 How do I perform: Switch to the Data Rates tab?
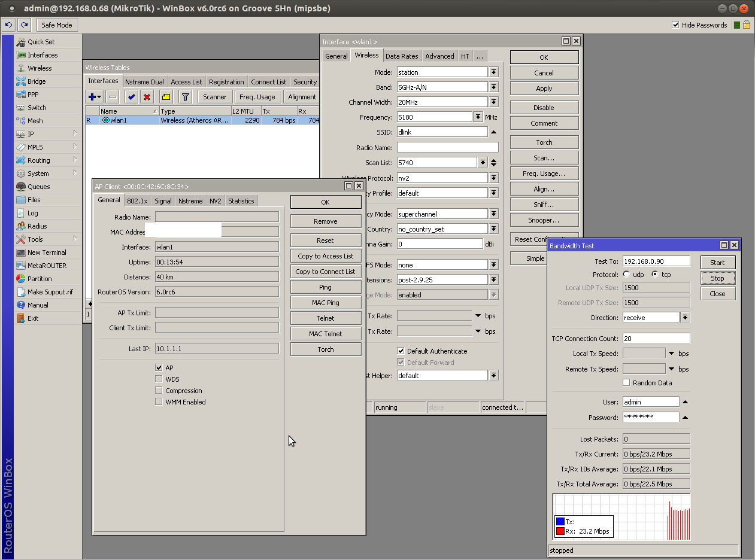coord(402,56)
